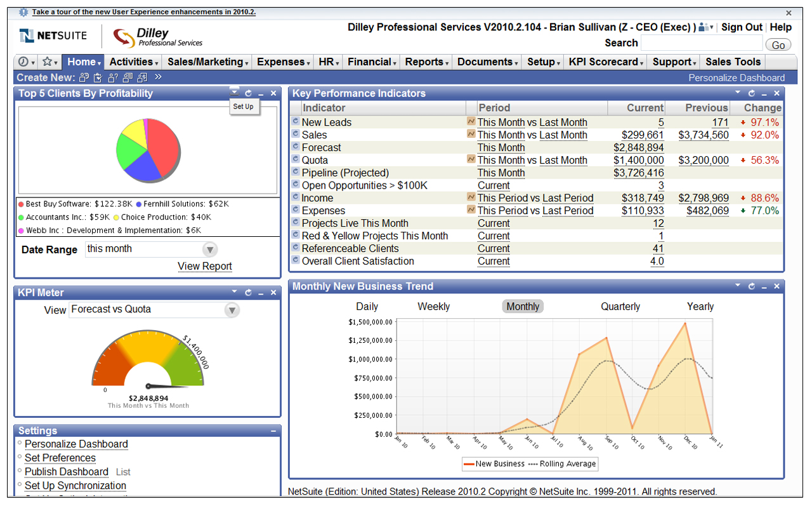Click the refresh icon beside Pipeline (Projected)

point(296,172)
